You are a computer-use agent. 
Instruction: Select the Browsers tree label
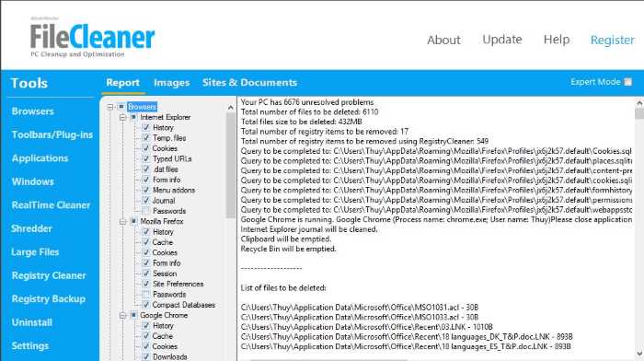142,107
